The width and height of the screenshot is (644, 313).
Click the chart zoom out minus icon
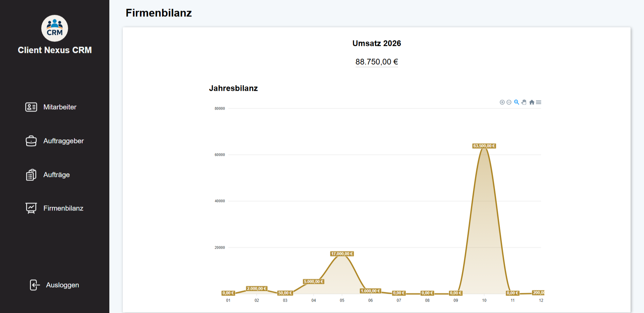click(x=509, y=102)
